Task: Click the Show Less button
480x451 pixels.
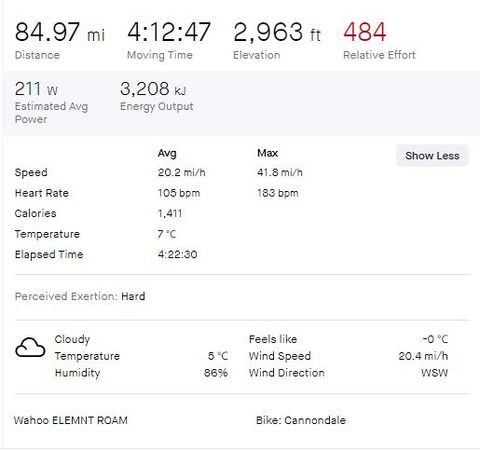Action: coord(432,156)
